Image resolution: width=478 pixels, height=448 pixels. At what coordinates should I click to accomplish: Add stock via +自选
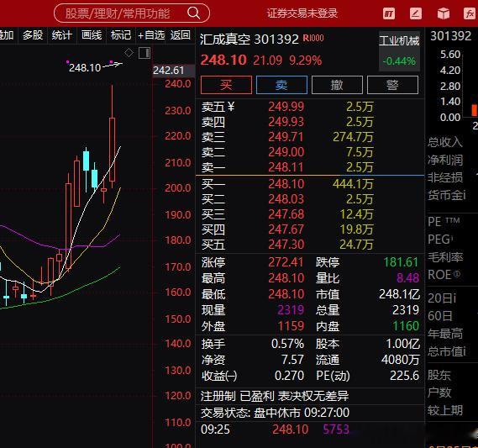tap(151, 35)
